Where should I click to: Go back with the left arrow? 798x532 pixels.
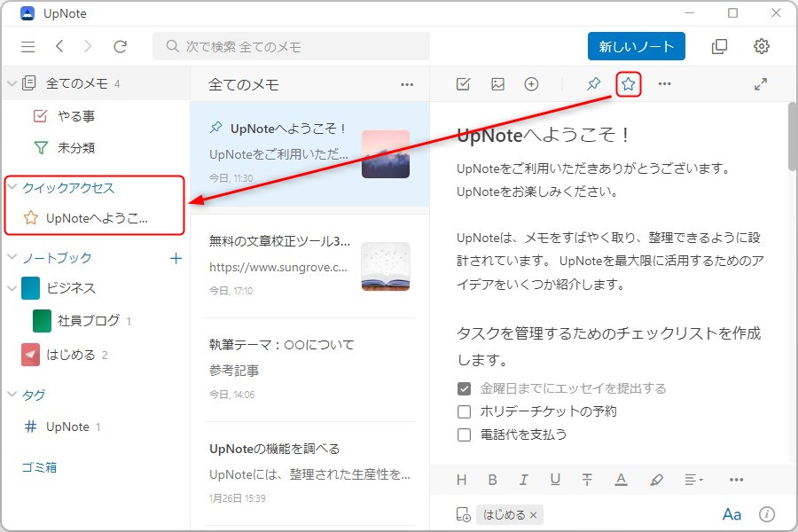tap(59, 46)
